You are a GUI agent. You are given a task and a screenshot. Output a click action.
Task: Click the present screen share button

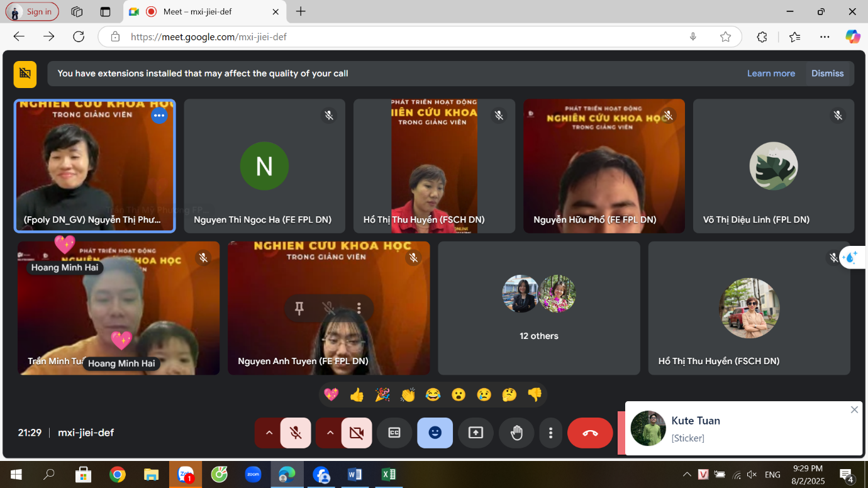(x=476, y=433)
